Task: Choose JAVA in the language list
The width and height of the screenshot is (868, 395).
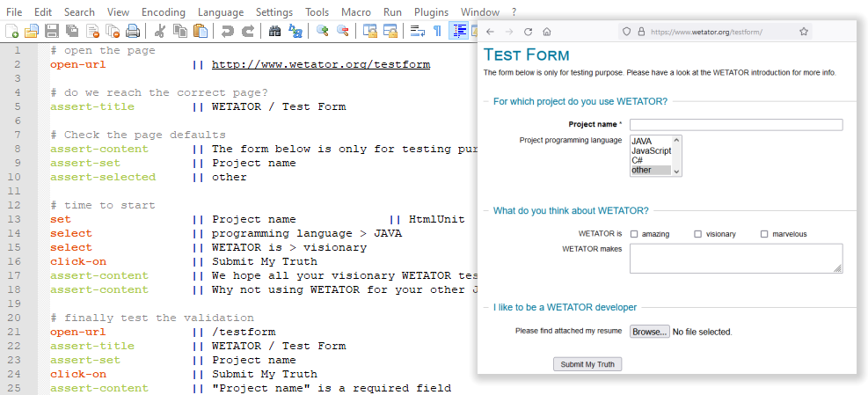Action: pyautogui.click(x=642, y=141)
